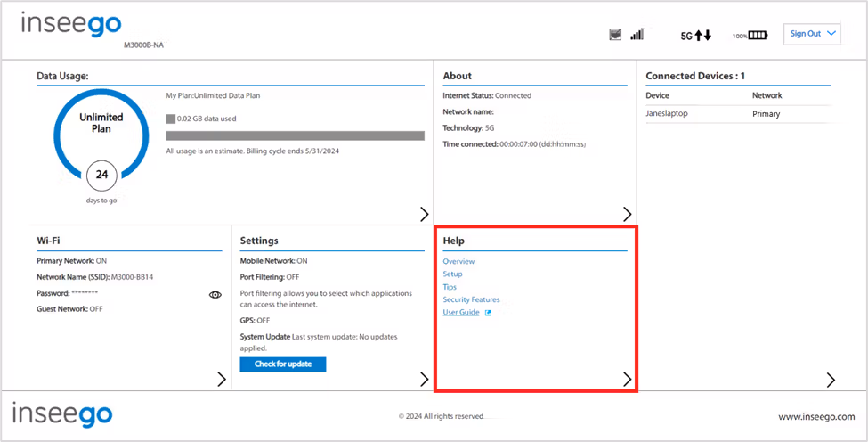Expand the Data Usage panel arrow
Image resolution: width=868 pixels, height=442 pixels.
click(424, 215)
